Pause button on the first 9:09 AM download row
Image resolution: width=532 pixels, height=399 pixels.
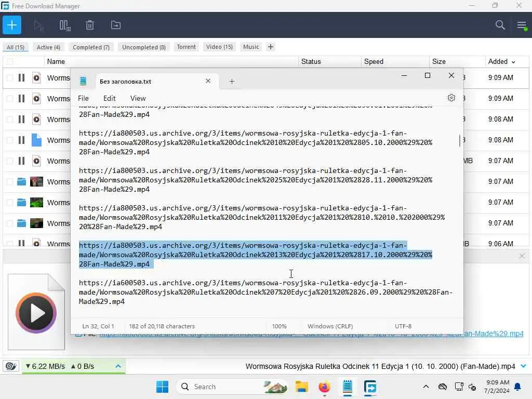(21, 78)
